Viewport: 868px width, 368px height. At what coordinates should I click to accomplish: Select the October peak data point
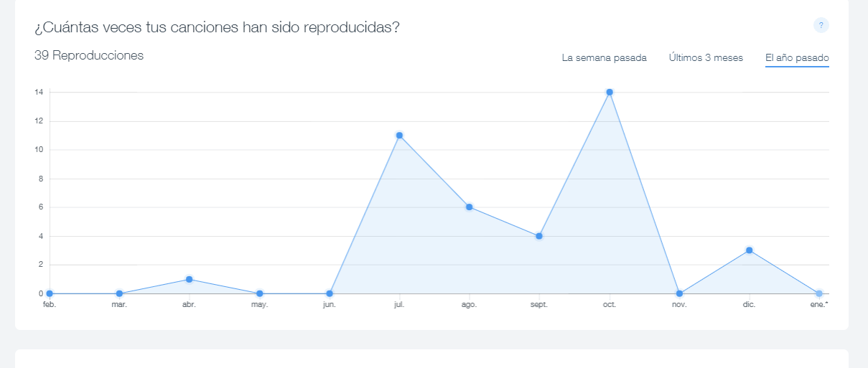point(610,92)
